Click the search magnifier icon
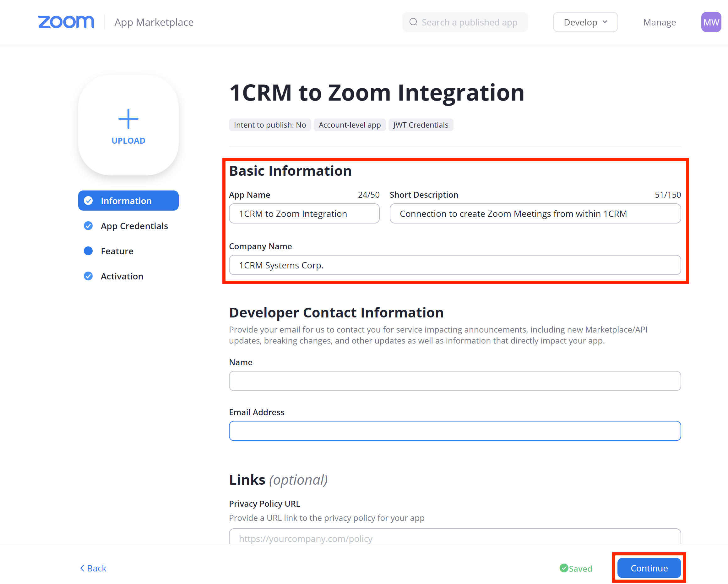Screen dimensions: 728x584 (x=413, y=22)
